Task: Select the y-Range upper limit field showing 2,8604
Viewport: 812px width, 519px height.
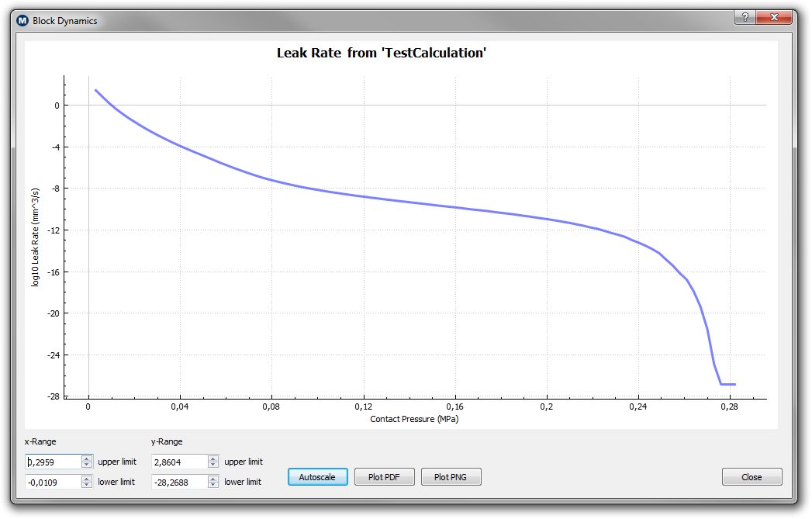Action: click(179, 462)
